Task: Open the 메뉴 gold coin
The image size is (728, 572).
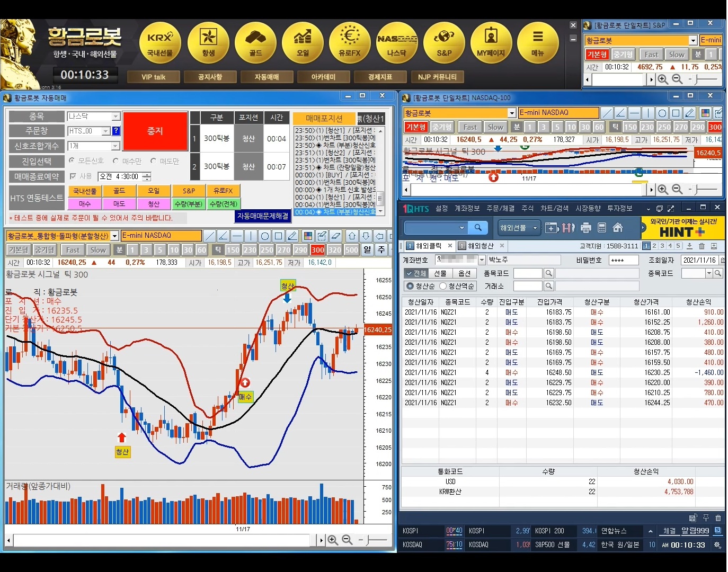Action: [538, 43]
